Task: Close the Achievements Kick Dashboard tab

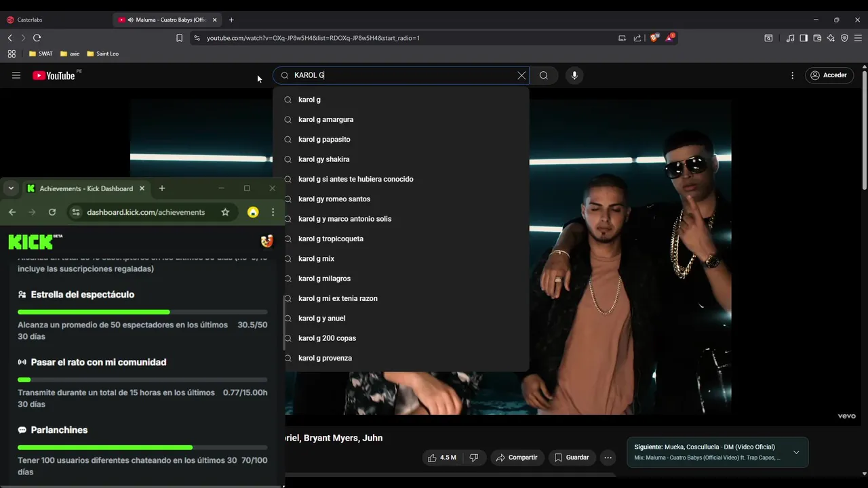Action: pyautogui.click(x=142, y=188)
